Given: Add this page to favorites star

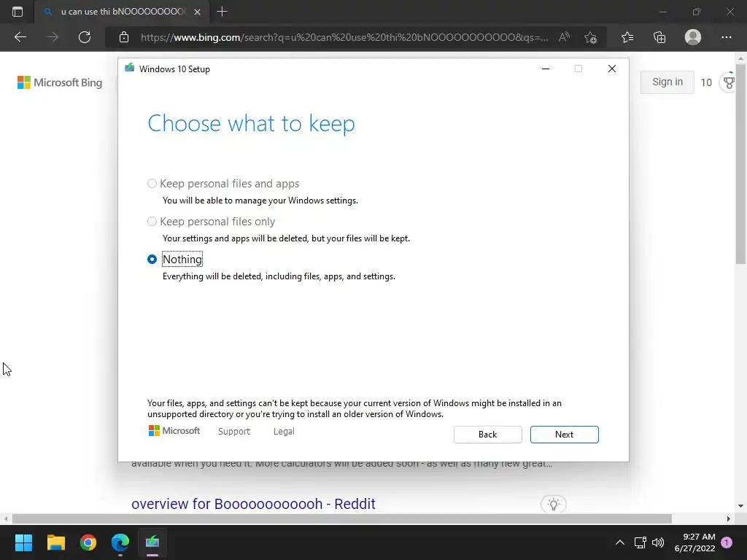Looking at the screenshot, I should [591, 37].
